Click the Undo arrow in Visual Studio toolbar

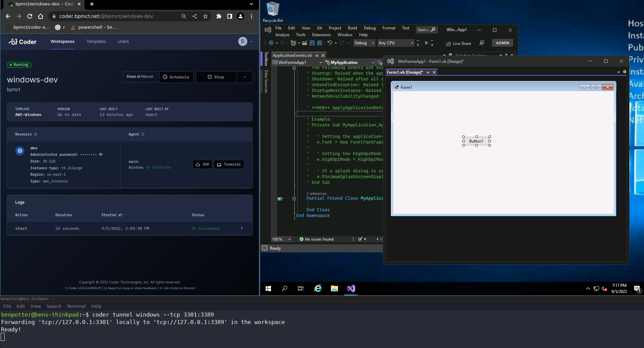pyautogui.click(x=330, y=43)
